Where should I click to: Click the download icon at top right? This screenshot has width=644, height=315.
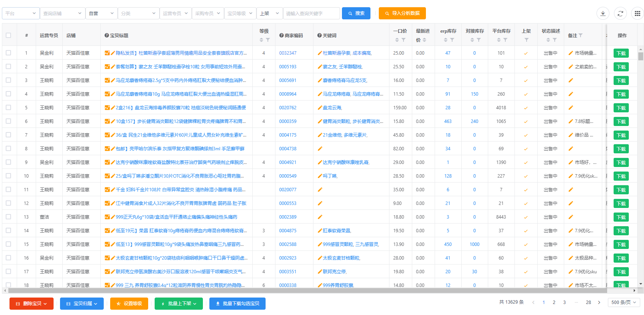click(x=603, y=13)
